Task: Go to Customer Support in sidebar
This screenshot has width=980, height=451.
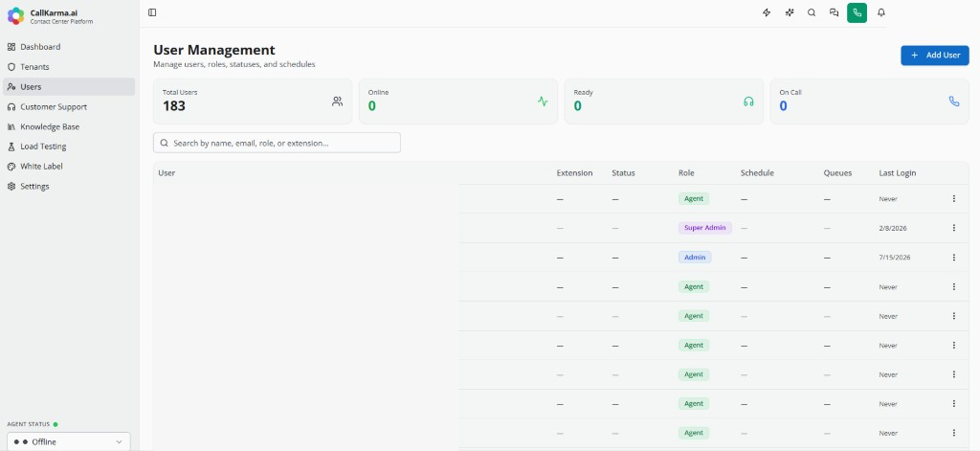Action: tap(69, 107)
